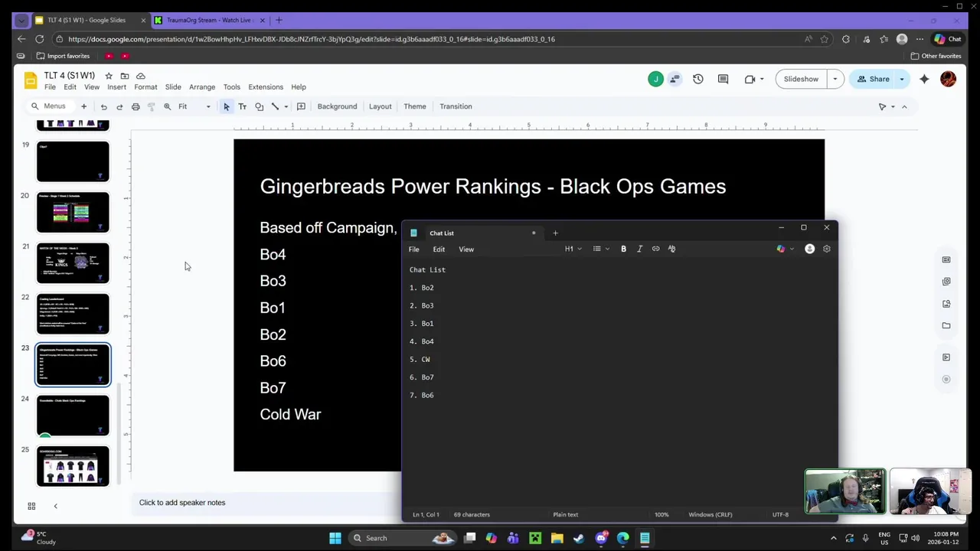Open Notepad View menu
This screenshot has width=980, height=551.
pyautogui.click(x=466, y=249)
